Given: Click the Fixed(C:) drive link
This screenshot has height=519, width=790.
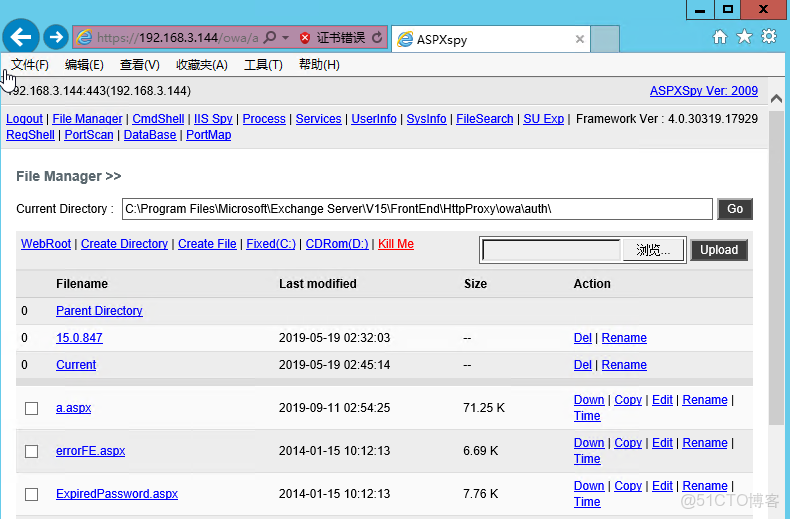Looking at the screenshot, I should 271,244.
